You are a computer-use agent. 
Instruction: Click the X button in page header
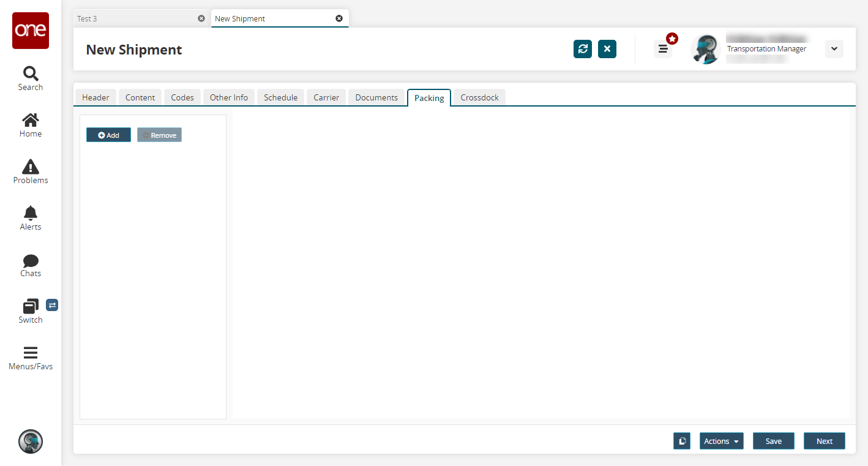click(x=607, y=49)
